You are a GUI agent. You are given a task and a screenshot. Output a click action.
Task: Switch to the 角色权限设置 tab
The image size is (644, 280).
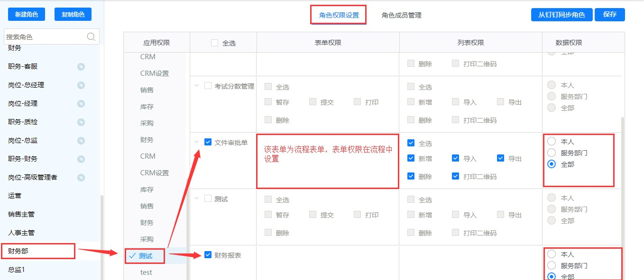(339, 15)
